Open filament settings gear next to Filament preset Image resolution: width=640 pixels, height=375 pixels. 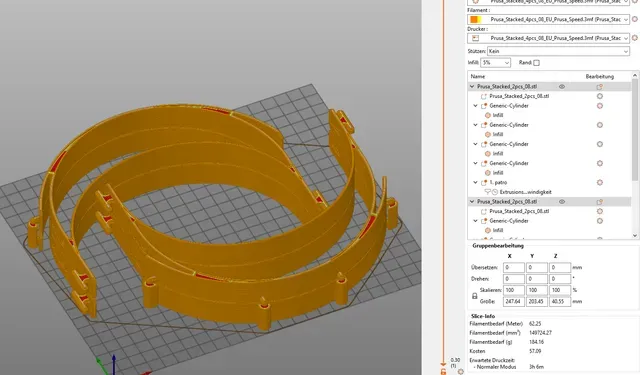point(635,19)
